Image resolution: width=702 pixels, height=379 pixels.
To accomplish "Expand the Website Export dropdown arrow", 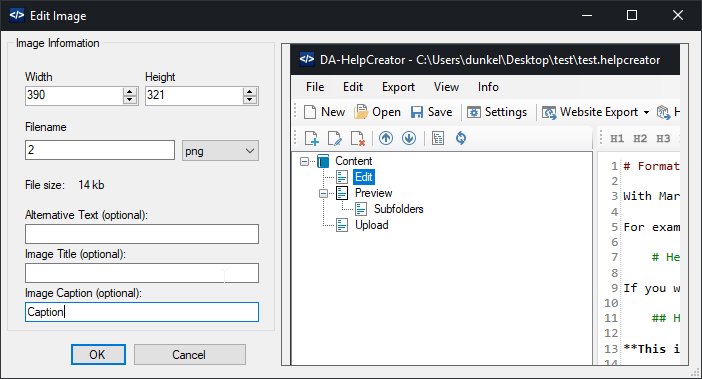I will [x=646, y=112].
